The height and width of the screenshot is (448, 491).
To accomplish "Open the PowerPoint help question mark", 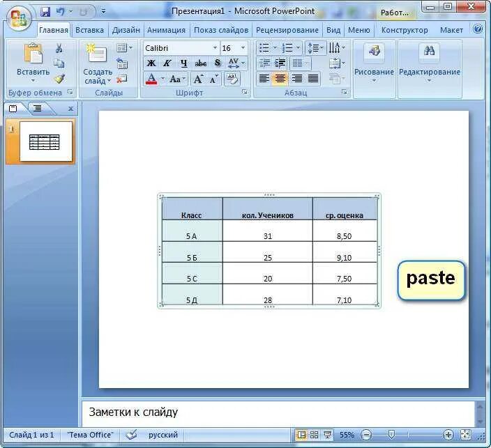I will [x=478, y=29].
